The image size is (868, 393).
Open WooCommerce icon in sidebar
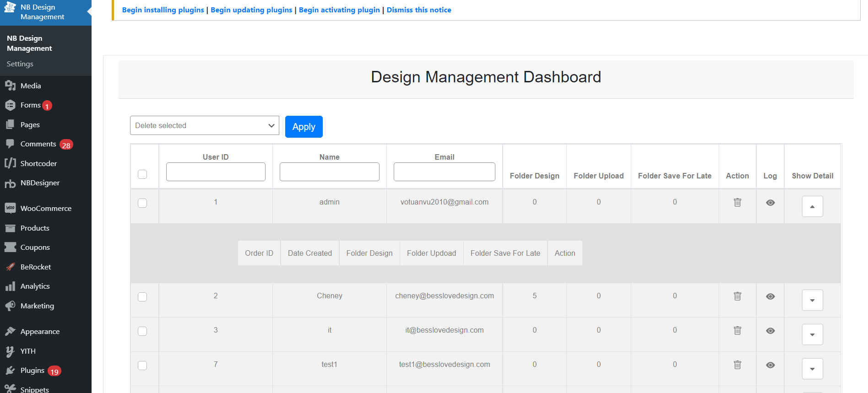10,208
